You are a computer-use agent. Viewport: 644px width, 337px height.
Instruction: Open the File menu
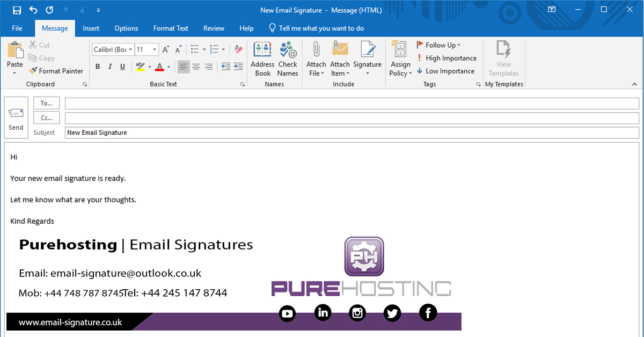17,28
